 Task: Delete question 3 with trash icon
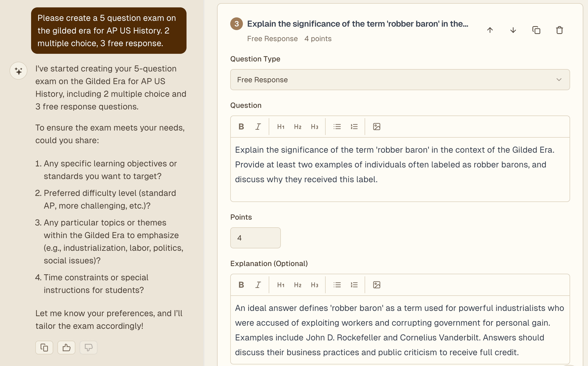pos(559,30)
